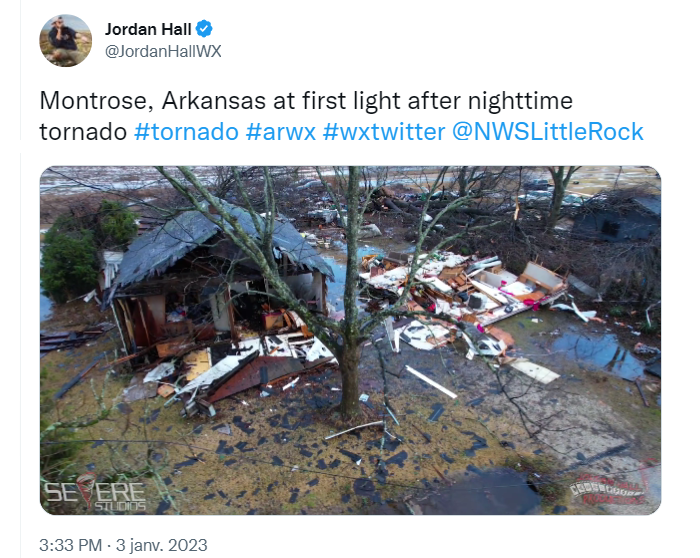Visit the @JordanHallWX handle
700x558 pixels.
coord(163,51)
